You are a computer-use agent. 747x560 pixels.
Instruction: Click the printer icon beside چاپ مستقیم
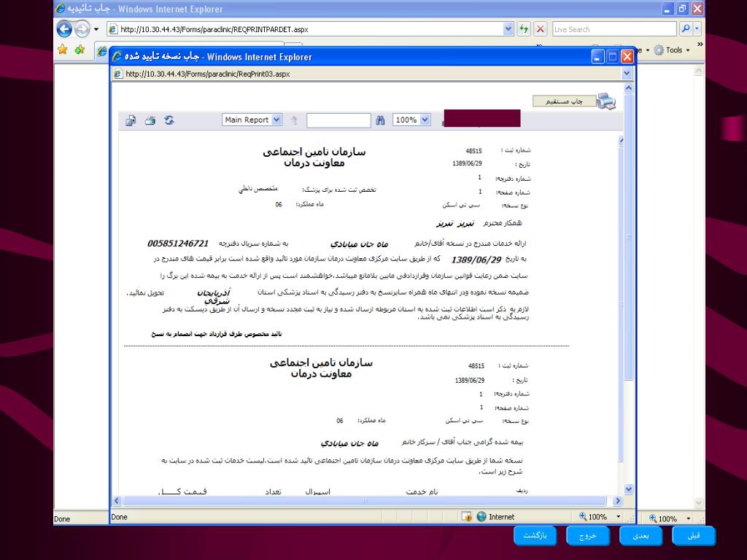[606, 101]
